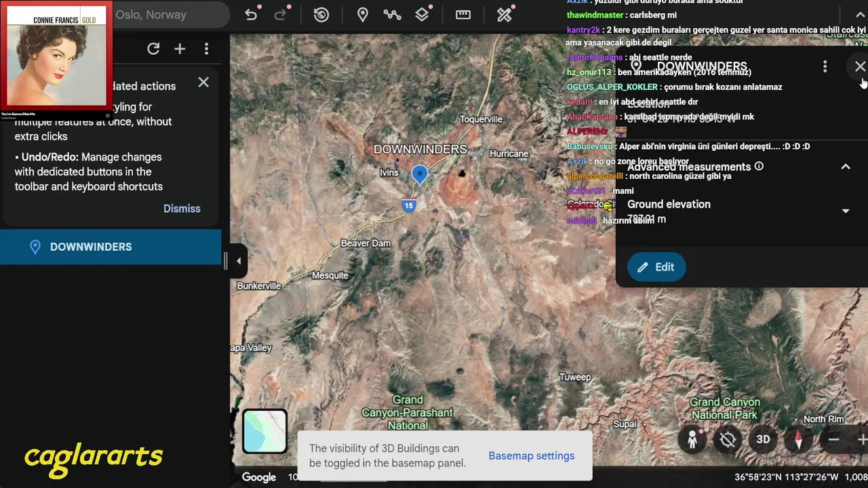Close the updated actions tip card
The image size is (868, 488).
click(203, 83)
